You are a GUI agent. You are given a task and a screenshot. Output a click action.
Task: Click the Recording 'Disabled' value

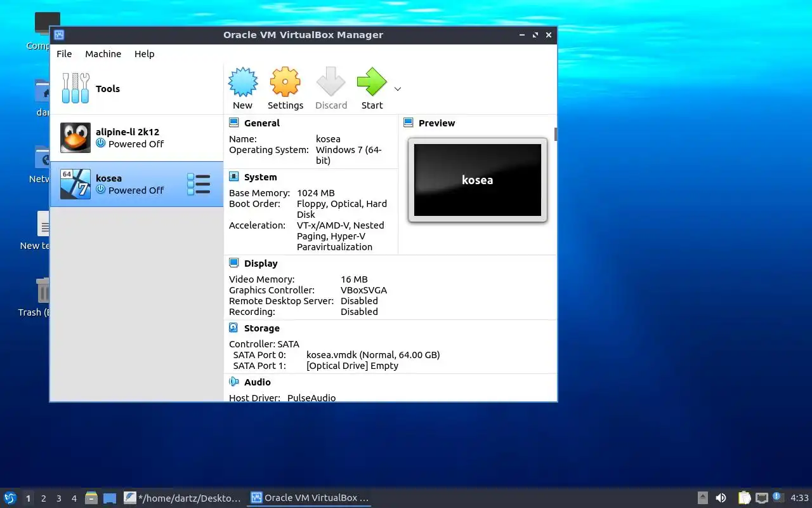[359, 312]
